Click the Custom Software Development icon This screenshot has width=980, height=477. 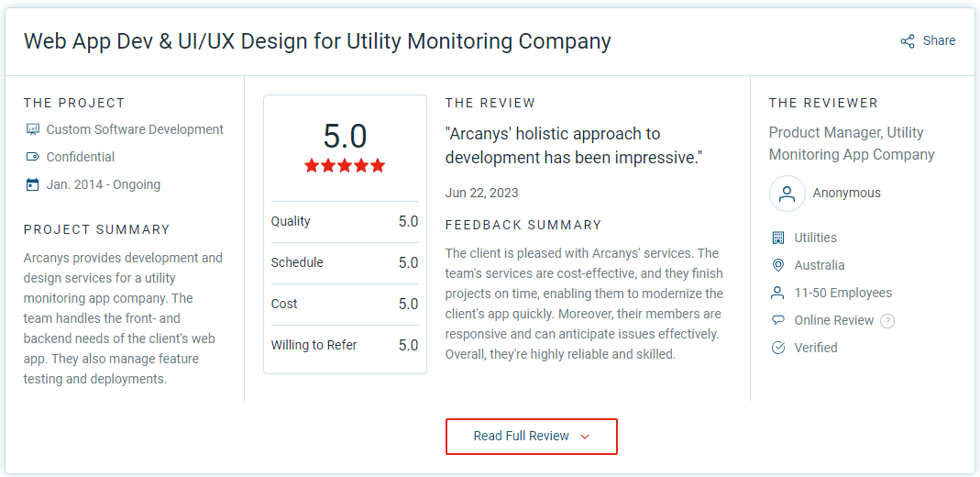tap(33, 129)
